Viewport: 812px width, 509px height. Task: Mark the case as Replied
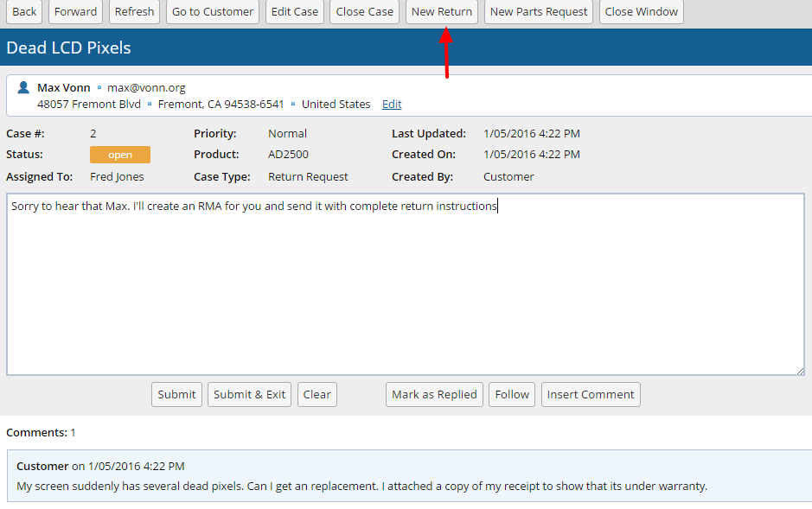pos(434,395)
